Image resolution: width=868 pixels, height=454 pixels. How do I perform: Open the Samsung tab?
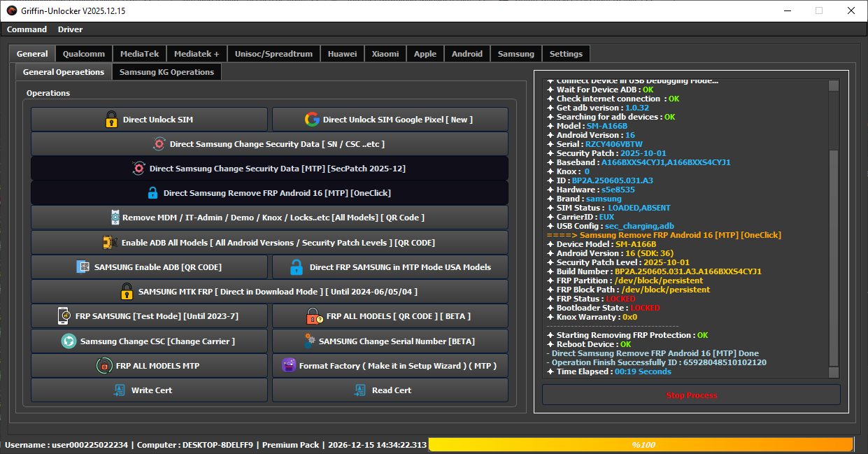[516, 54]
